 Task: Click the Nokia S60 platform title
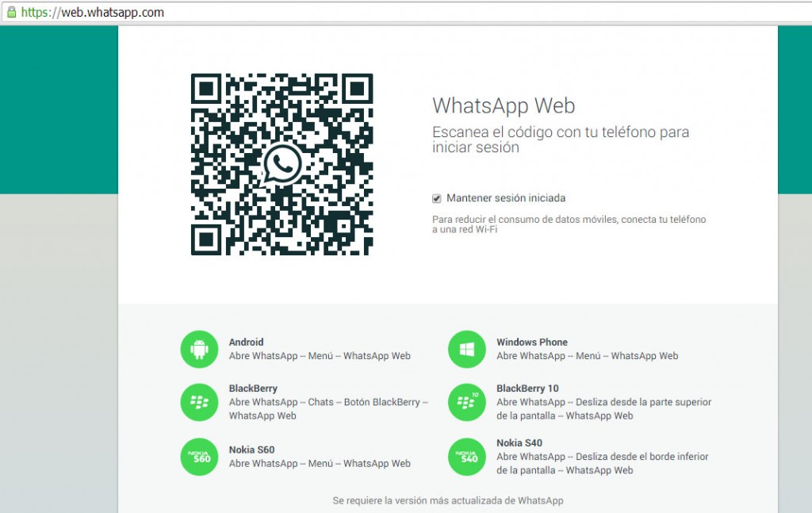[x=251, y=450]
